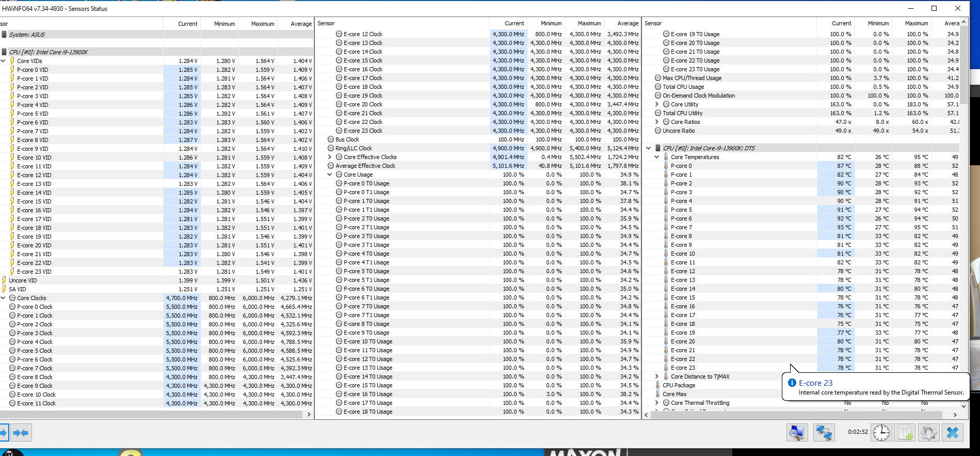Viewport: 980px width, 456px height.
Task: Expand the Core Effective Clocks group
Action: point(330,157)
